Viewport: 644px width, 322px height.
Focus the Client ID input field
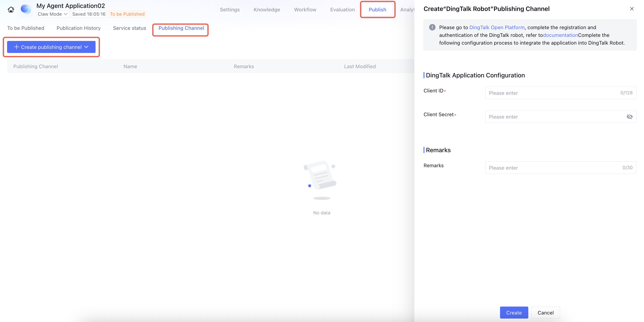(x=560, y=93)
